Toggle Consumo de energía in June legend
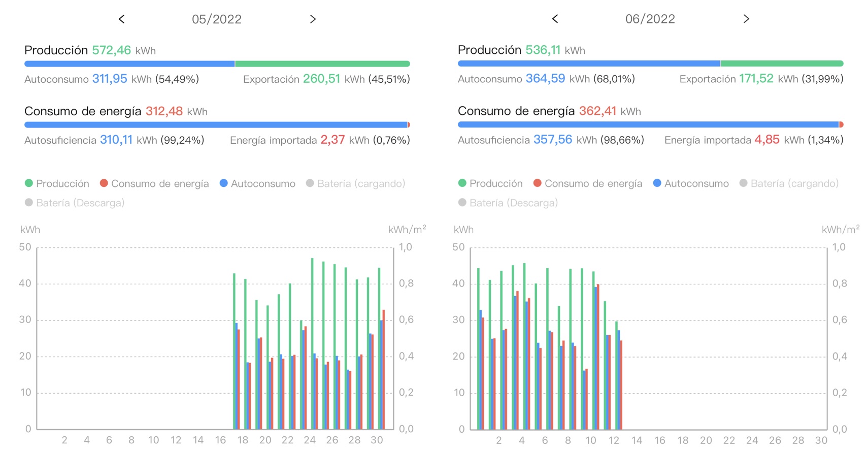Image resolution: width=868 pixels, height=452 pixels. click(x=588, y=183)
